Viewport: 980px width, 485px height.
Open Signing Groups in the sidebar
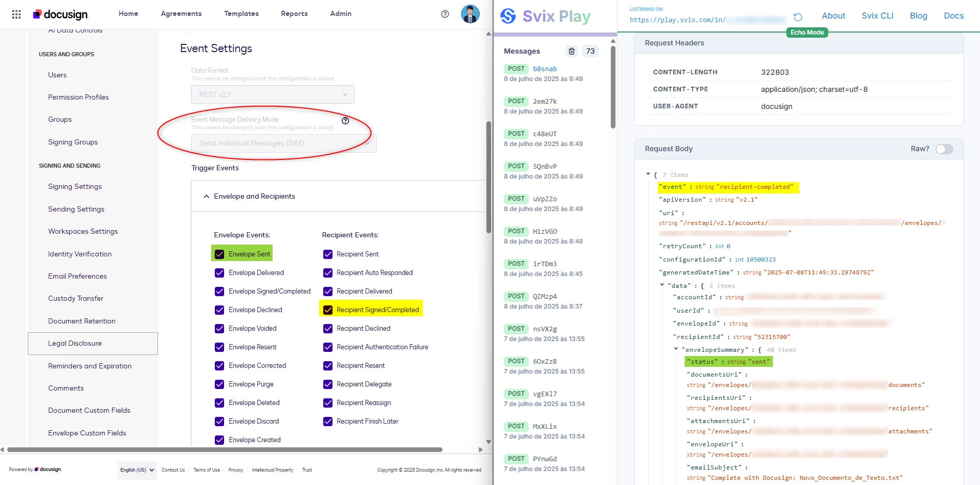(73, 142)
